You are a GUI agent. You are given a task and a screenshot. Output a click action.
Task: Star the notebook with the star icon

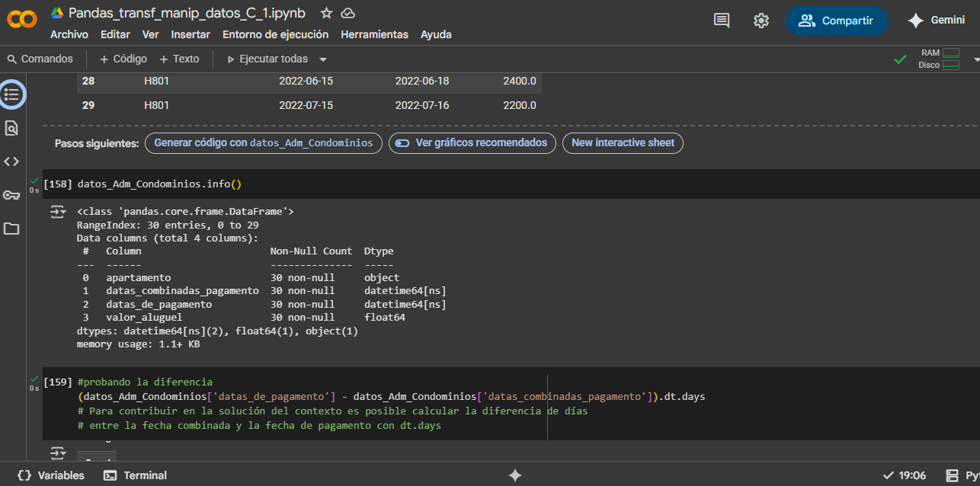coord(326,13)
